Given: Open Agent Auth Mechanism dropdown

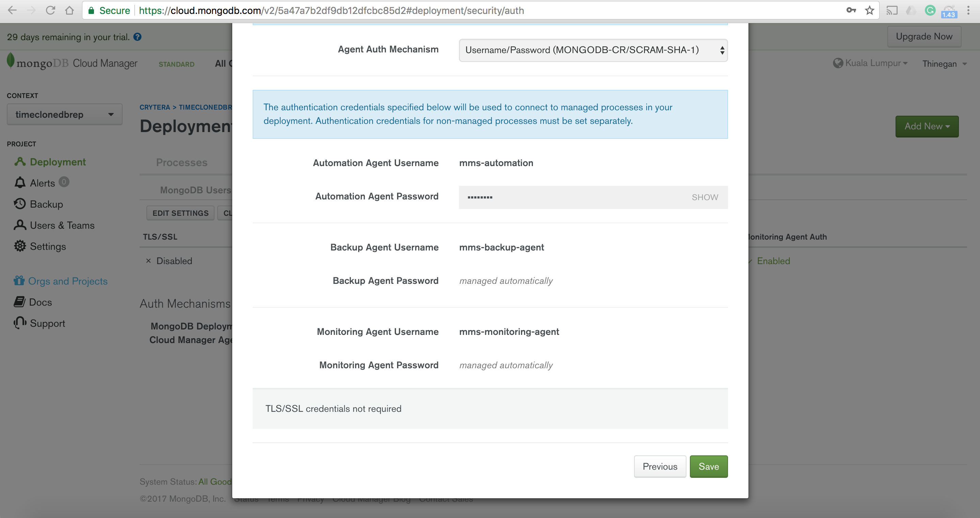Looking at the screenshot, I should click(x=593, y=50).
